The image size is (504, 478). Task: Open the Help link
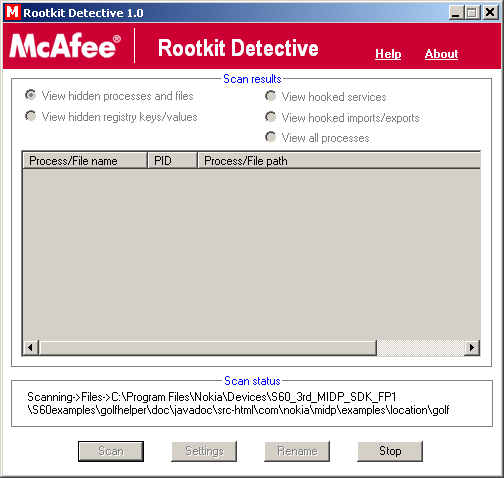pyautogui.click(x=388, y=54)
